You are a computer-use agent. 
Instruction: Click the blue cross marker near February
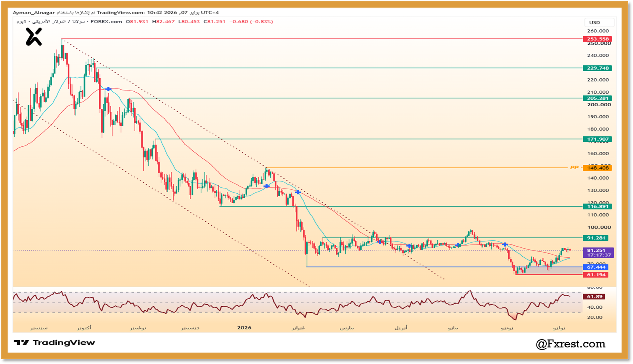(298, 192)
